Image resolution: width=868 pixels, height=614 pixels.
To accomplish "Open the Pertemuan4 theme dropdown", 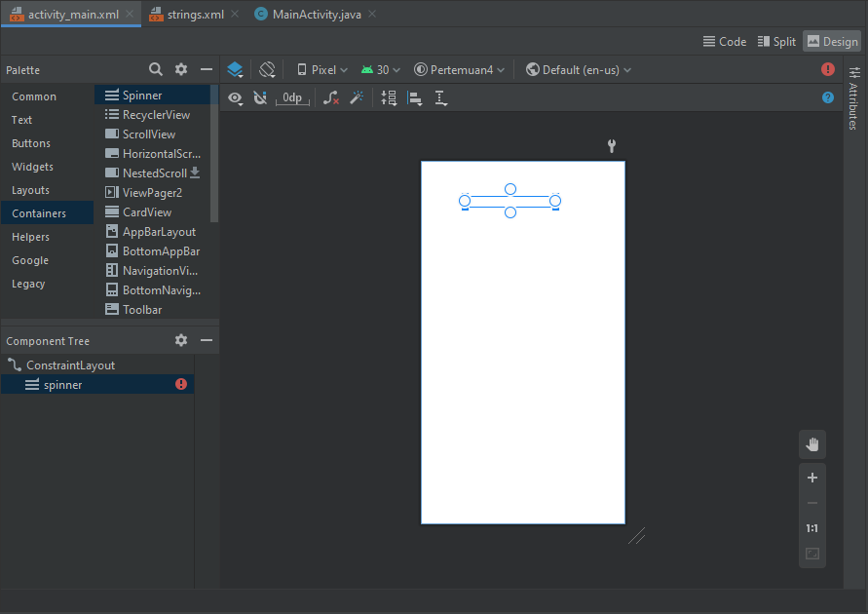I will tap(460, 70).
